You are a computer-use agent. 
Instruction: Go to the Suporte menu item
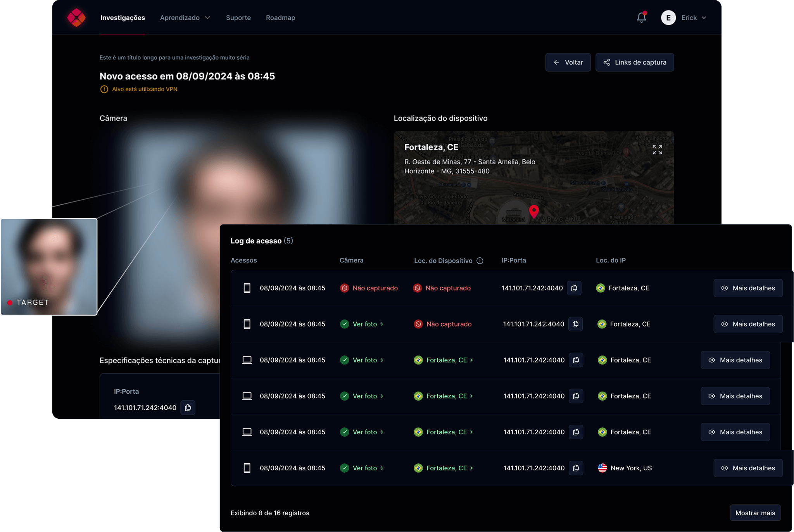click(x=238, y=18)
